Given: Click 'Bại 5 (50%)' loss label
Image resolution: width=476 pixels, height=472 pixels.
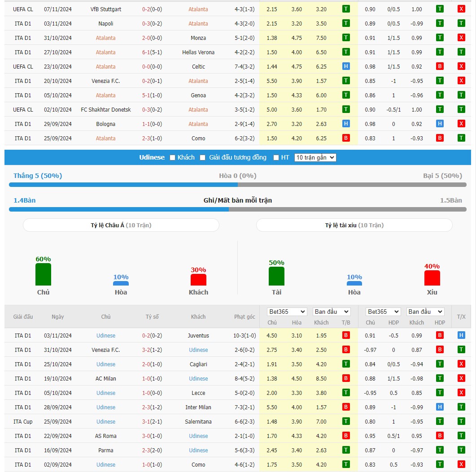Looking at the screenshot, I should click(x=442, y=176).
